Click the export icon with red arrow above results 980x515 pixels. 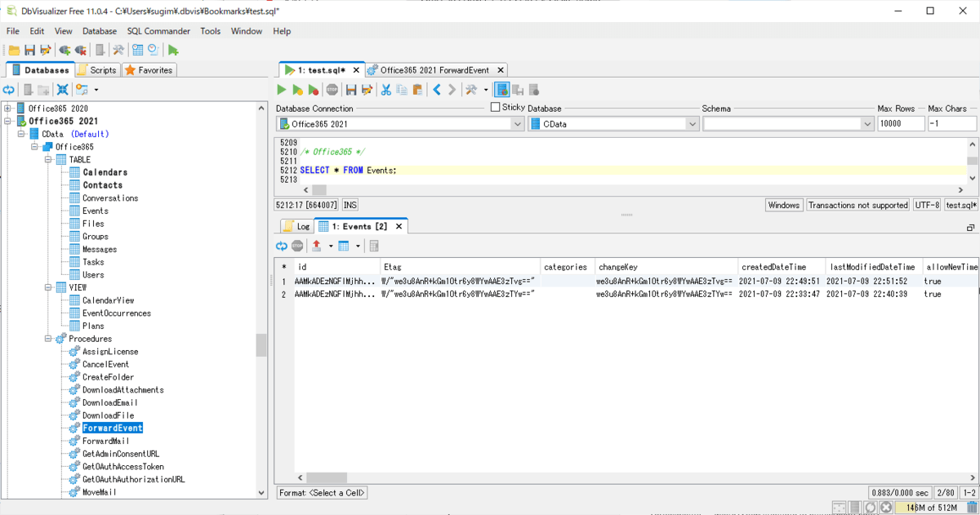(315, 246)
